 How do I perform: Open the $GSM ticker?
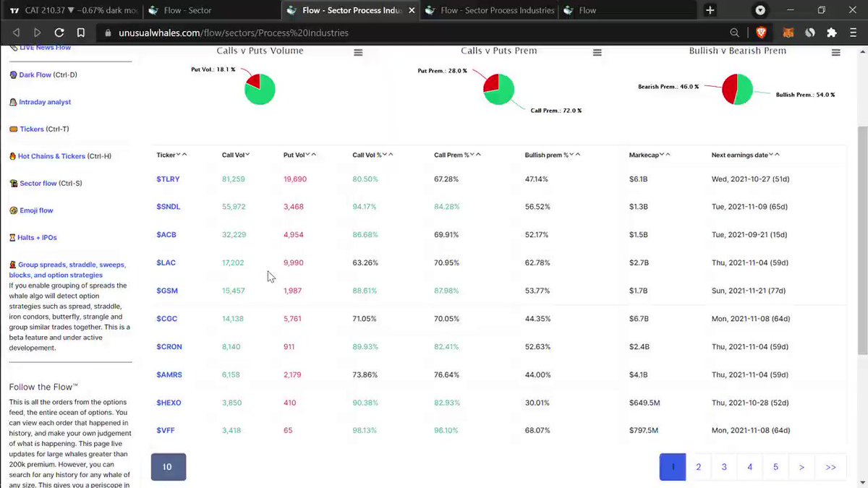pos(167,291)
